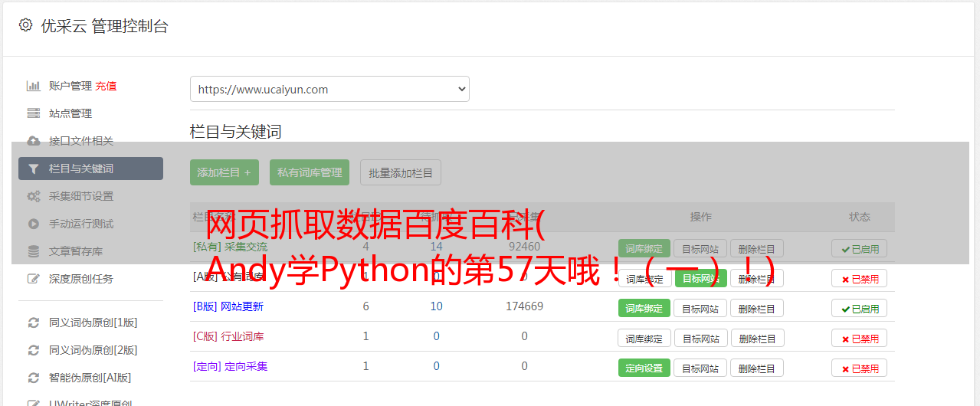Click 词库绑定 in the 网站更新 row
The image size is (980, 406).
644,308
